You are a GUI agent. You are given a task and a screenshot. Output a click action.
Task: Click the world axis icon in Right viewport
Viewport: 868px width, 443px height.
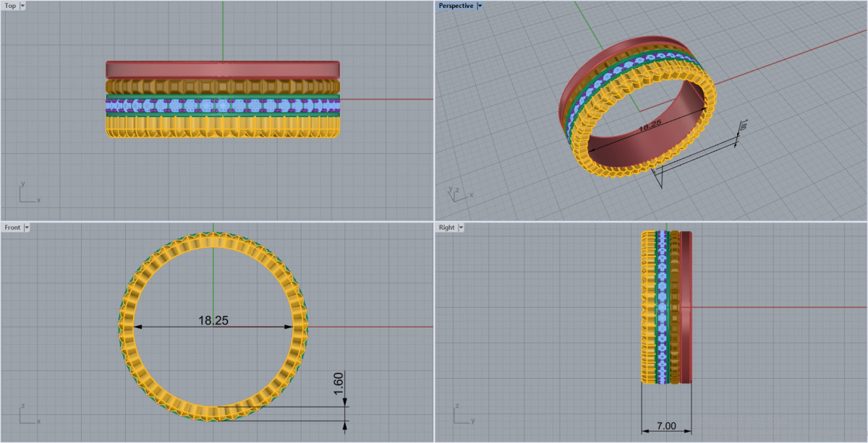[461, 415]
